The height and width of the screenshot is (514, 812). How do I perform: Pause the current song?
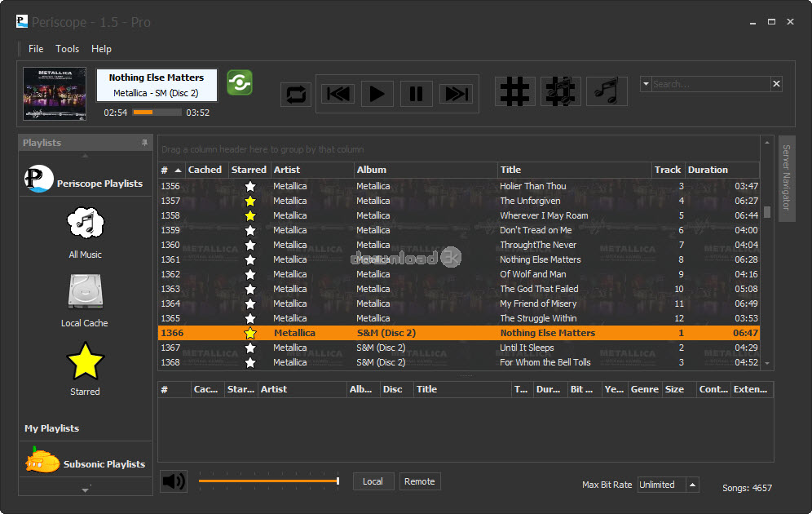417,95
